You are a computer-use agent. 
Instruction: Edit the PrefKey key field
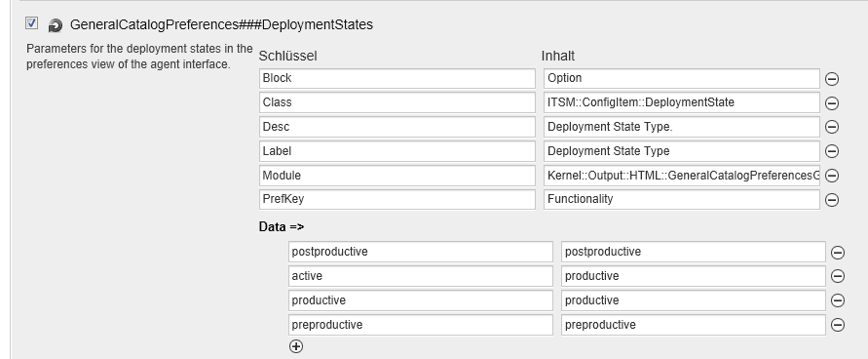[397, 199]
